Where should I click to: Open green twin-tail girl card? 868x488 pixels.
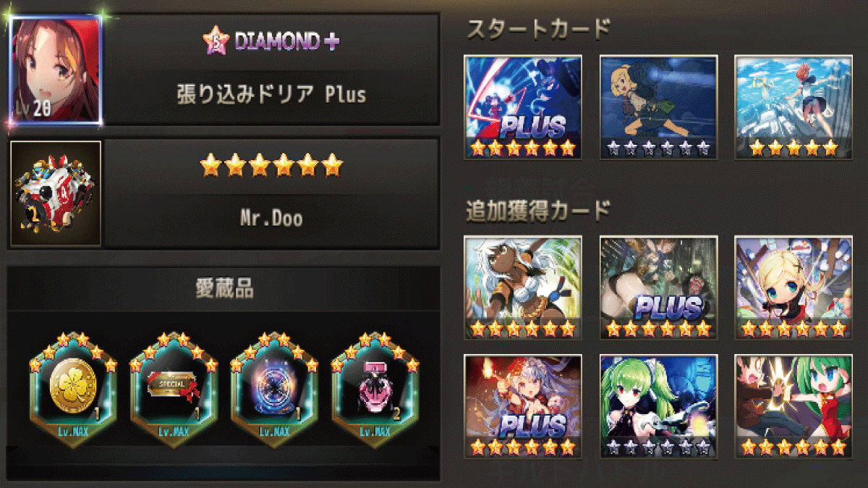(x=658, y=406)
